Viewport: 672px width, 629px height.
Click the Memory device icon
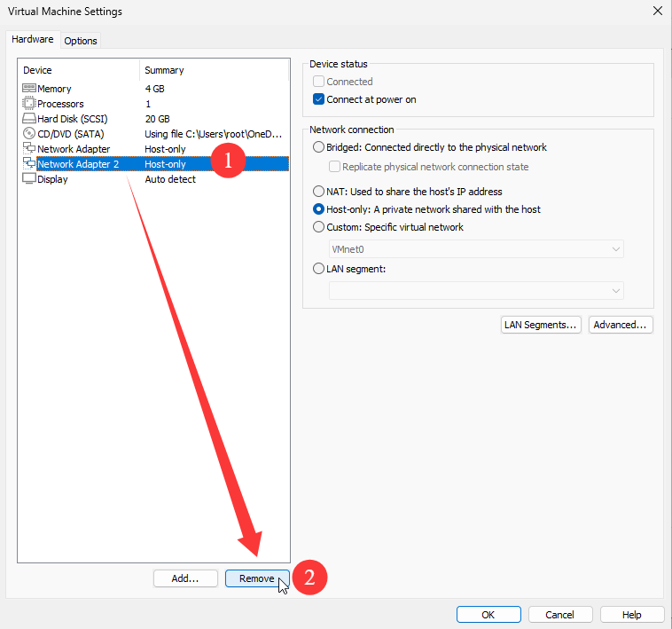28,89
